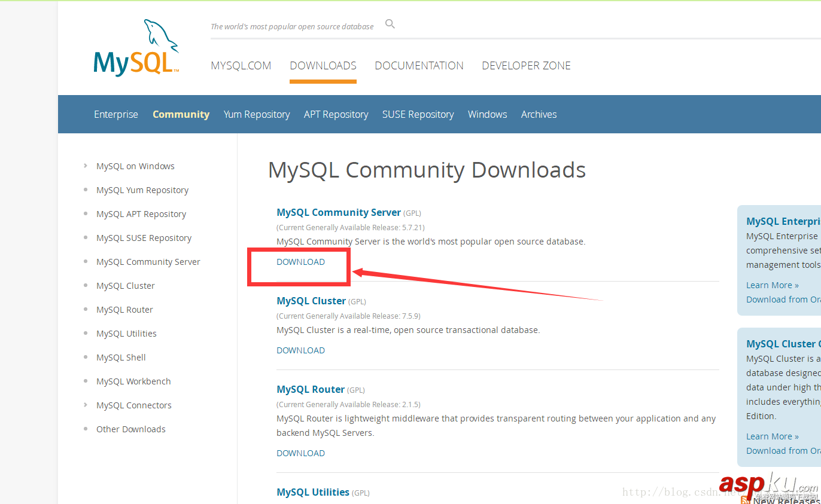Image resolution: width=821 pixels, height=504 pixels.
Task: Open the DEVELOPER ZONE tab
Action: click(526, 66)
